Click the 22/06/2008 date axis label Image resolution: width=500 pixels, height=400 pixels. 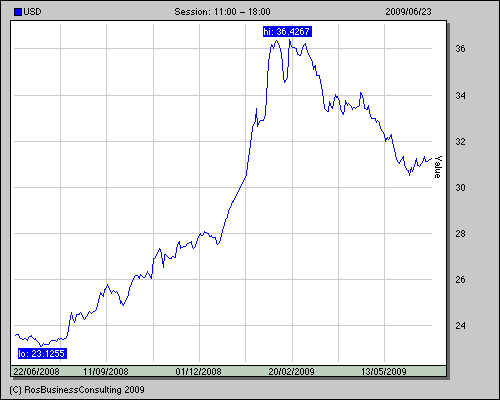36,371
